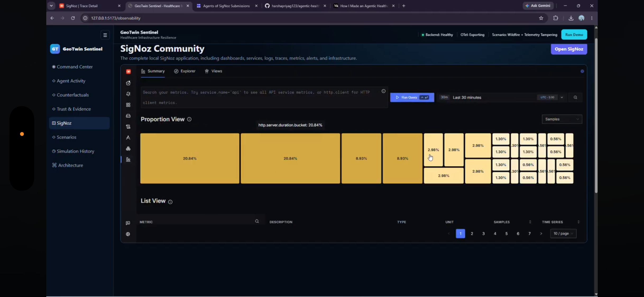Switch to the Explorer tab

click(185, 71)
